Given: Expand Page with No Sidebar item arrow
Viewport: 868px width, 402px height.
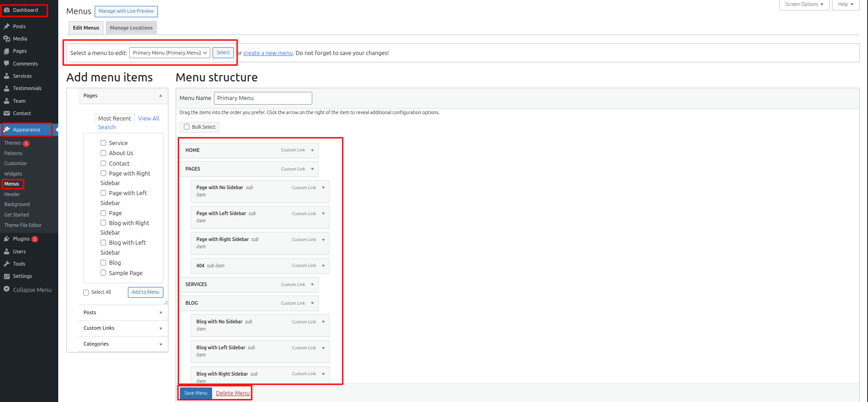Looking at the screenshot, I should pyautogui.click(x=323, y=188).
